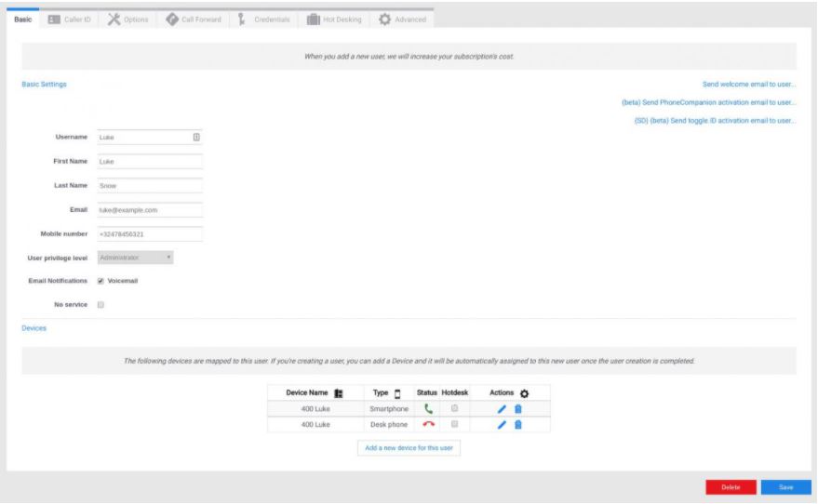818x504 pixels.
Task: Edit the Desk phone device entry
Action: [x=502, y=425]
